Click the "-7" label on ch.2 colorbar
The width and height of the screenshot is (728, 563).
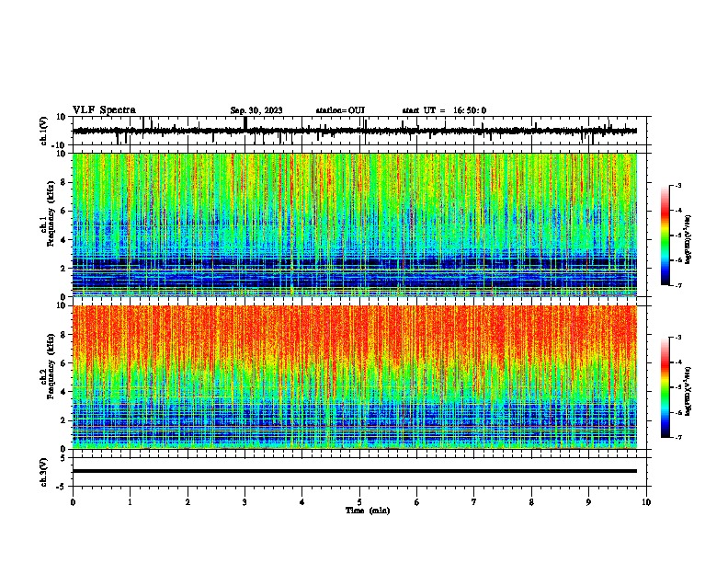(x=677, y=437)
